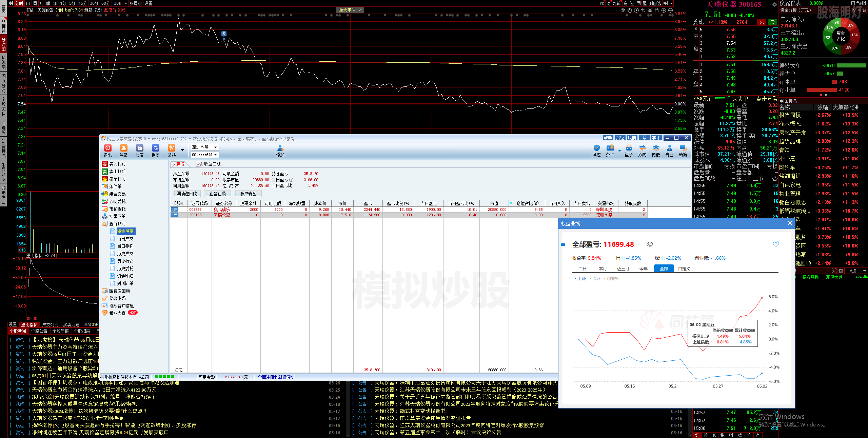Image resolution: width=868 pixels, height=438 pixels.
Task: Open the top toolbar dropdown after 删自选
Action: click(671, 3)
